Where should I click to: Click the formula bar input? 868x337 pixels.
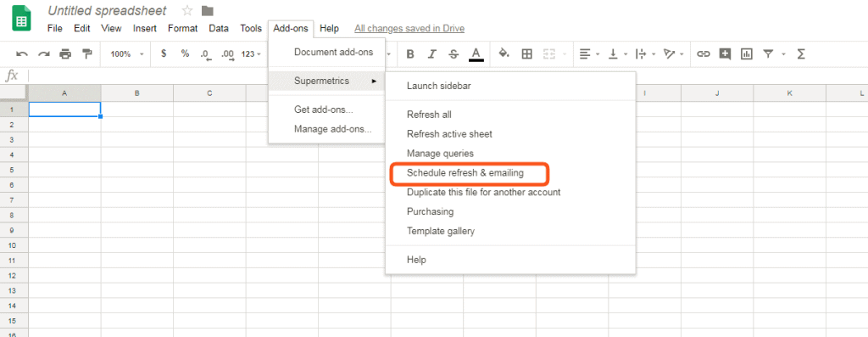coord(448,76)
